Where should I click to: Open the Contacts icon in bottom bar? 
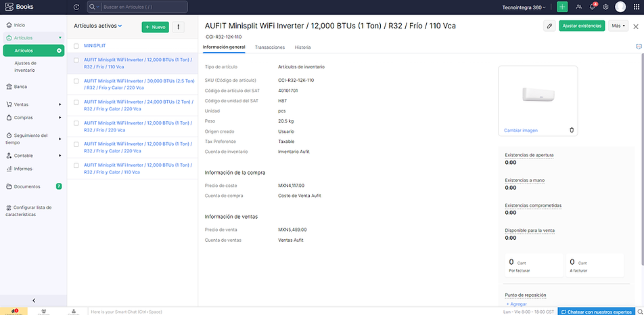(x=74, y=312)
